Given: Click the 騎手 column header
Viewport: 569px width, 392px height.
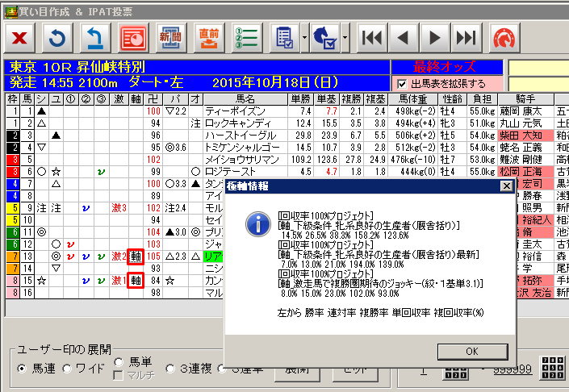Looking at the screenshot, I should coord(525,98).
